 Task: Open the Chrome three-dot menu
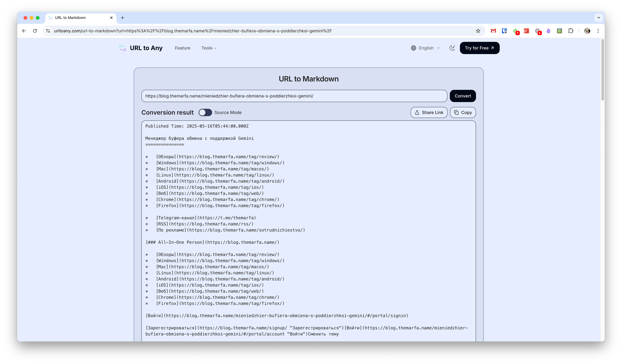click(x=598, y=31)
